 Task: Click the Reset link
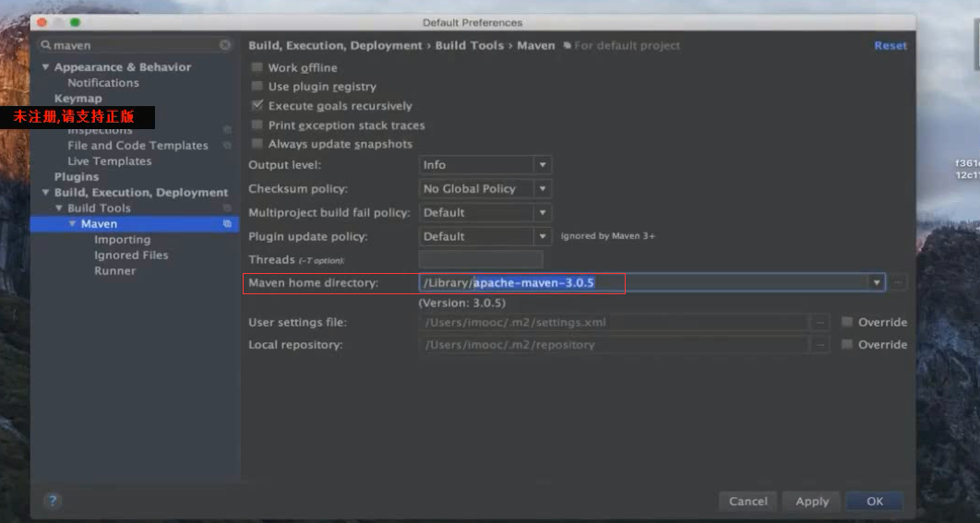pos(890,45)
